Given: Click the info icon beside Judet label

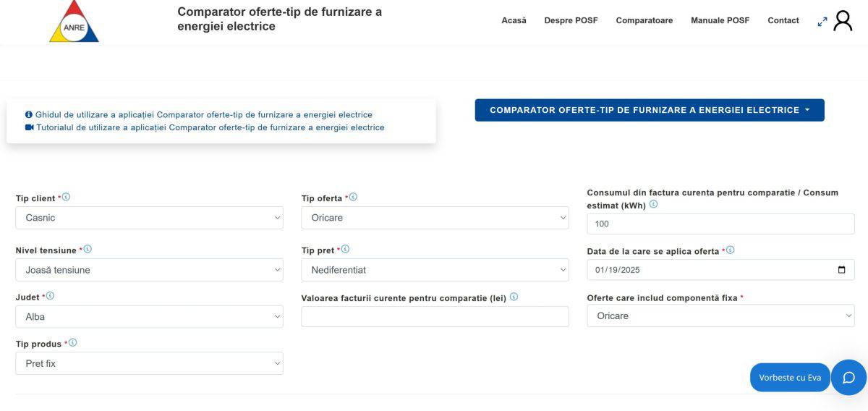Looking at the screenshot, I should tap(50, 296).
